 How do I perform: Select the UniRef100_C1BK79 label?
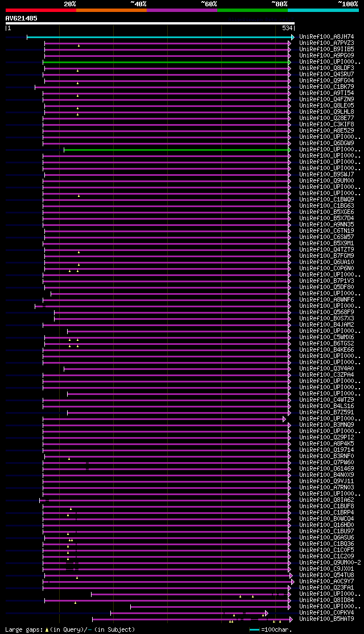[x=327, y=87]
